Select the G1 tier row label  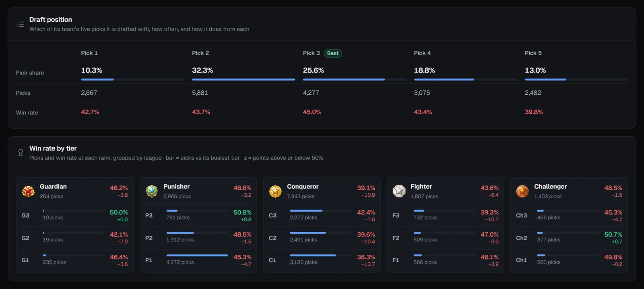tap(25, 260)
